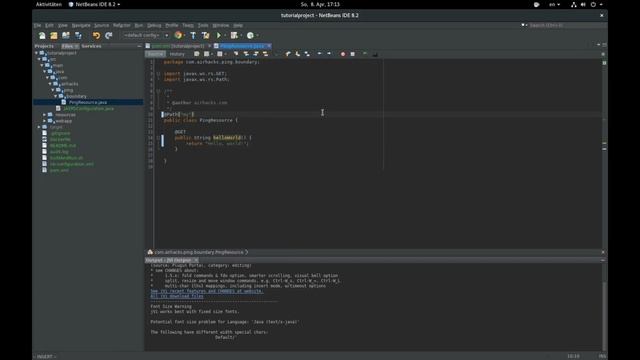This screenshot has height=360, width=640.
Task: Open the NetBeans IDE 8.2 app menu
Action: [x=95, y=4]
